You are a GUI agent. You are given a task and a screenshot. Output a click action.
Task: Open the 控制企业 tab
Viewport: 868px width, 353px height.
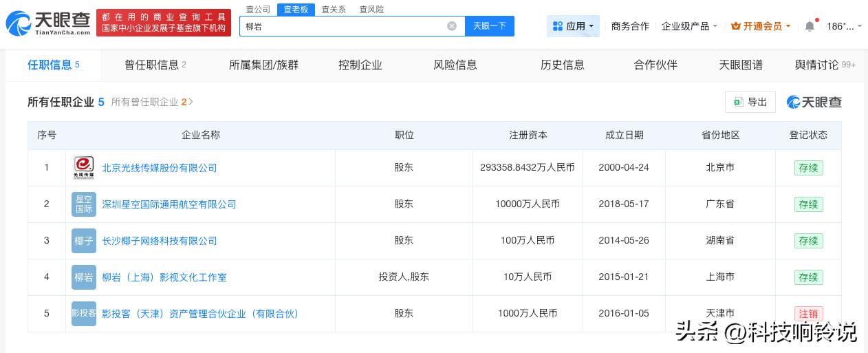click(360, 65)
